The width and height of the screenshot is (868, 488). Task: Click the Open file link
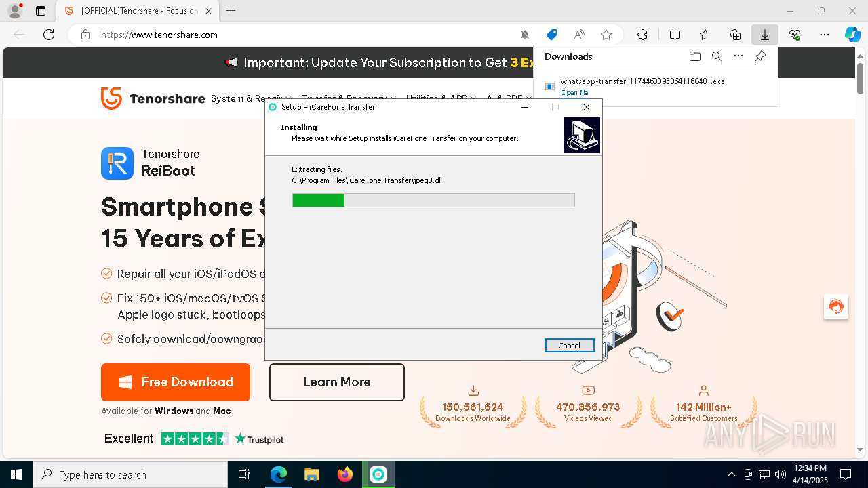tap(574, 93)
